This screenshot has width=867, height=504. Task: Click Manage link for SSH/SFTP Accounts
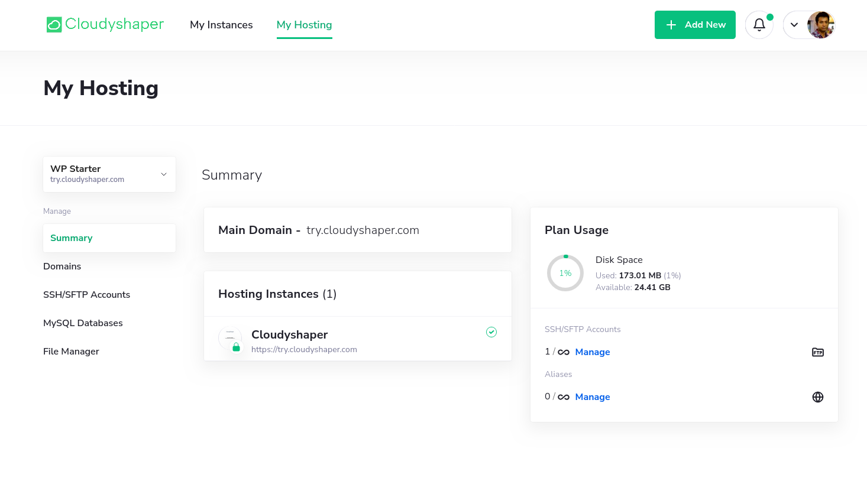(592, 352)
